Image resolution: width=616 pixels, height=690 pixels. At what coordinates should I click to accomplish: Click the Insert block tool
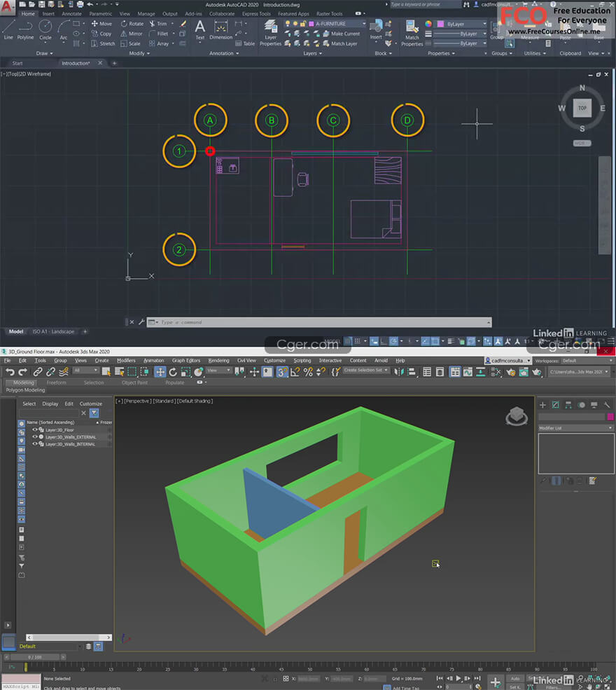[376, 30]
